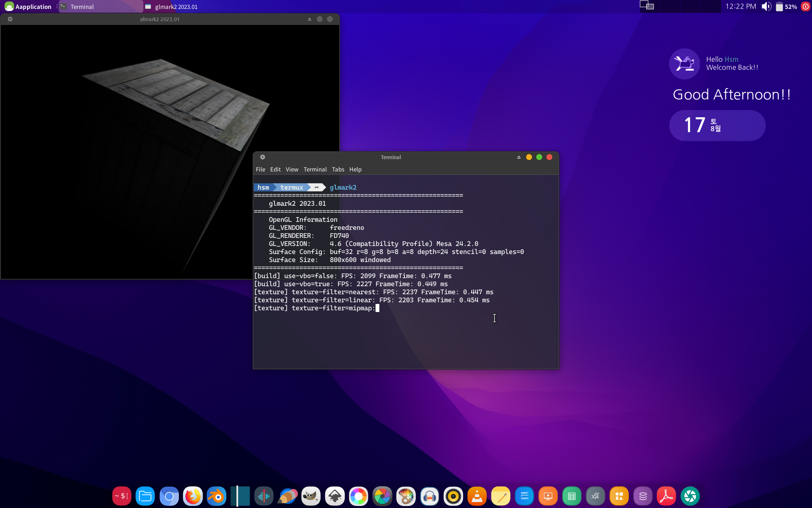Launch Audacity from the dock
The width and height of the screenshot is (812, 508).
coord(430,496)
